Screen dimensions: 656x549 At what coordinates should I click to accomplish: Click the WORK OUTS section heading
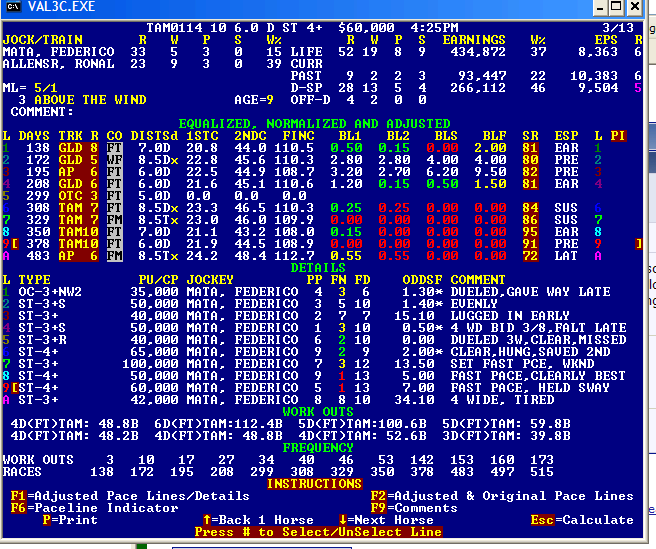point(318,412)
